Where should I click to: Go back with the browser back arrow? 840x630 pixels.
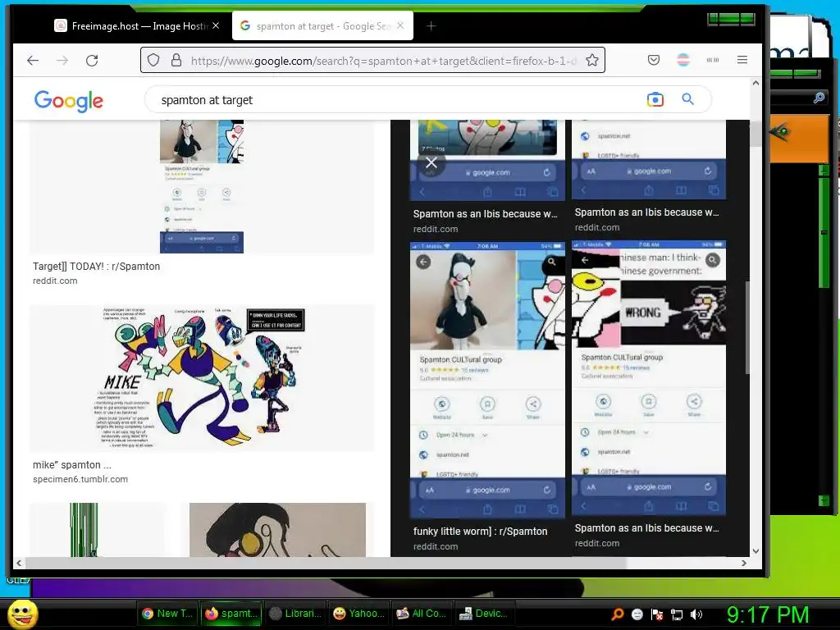point(33,61)
